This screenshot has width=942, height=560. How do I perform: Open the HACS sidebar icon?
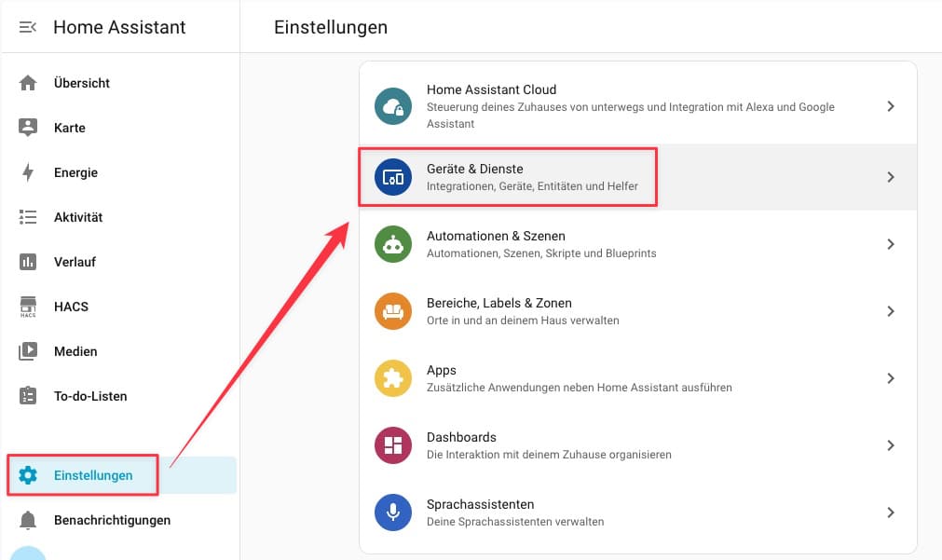click(28, 307)
